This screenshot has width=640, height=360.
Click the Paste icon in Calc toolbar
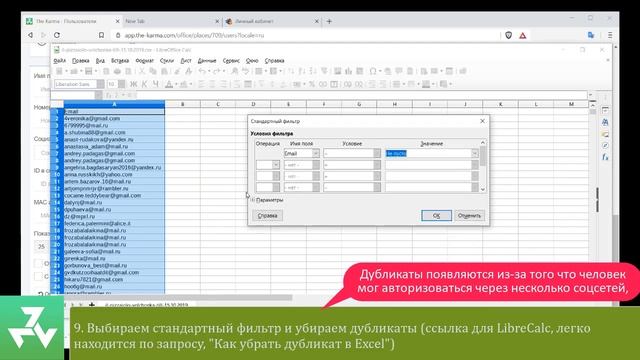pyautogui.click(x=164, y=71)
